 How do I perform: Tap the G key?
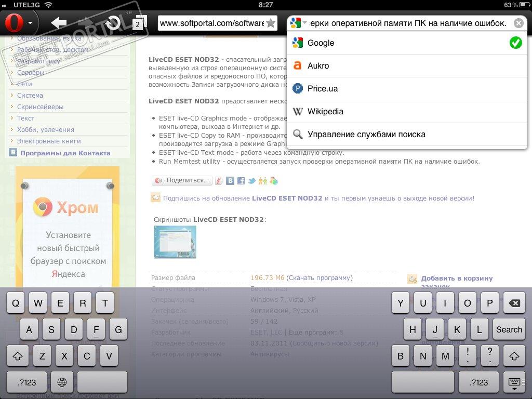(x=118, y=329)
